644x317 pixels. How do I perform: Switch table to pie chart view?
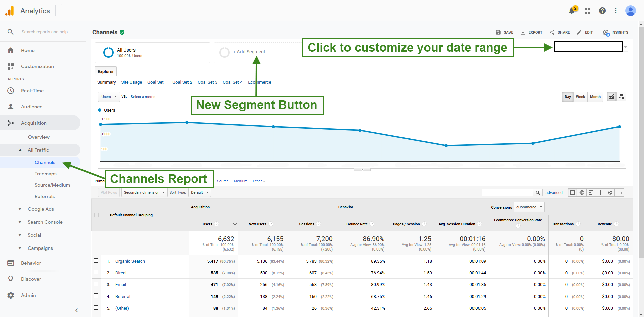point(581,192)
